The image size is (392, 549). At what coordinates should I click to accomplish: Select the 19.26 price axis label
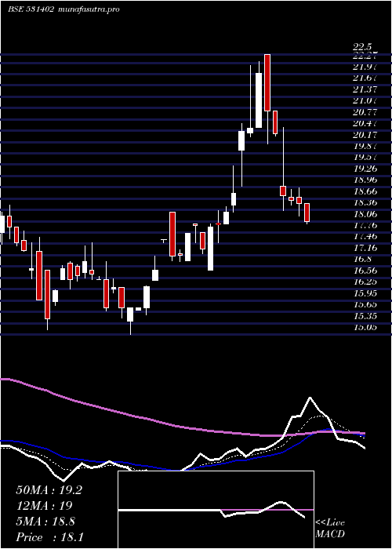click(365, 169)
